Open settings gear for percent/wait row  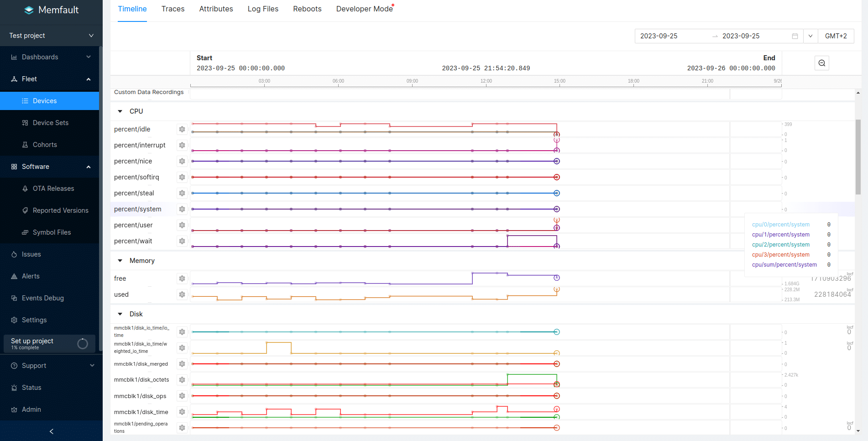182,241
